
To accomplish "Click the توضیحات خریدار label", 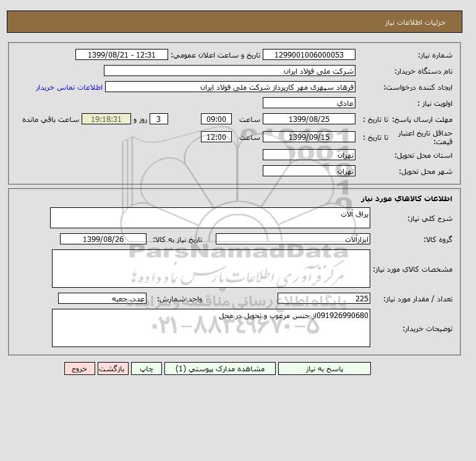I will (x=427, y=329).
